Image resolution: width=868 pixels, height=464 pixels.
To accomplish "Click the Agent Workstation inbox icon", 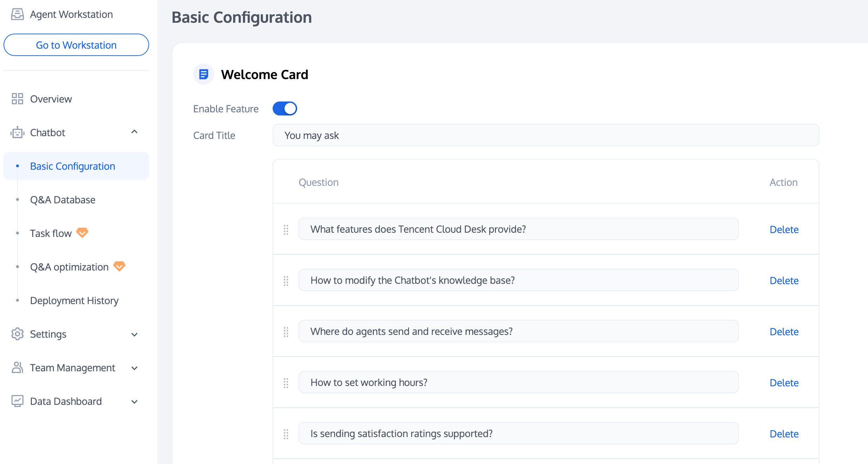I will coord(17,14).
